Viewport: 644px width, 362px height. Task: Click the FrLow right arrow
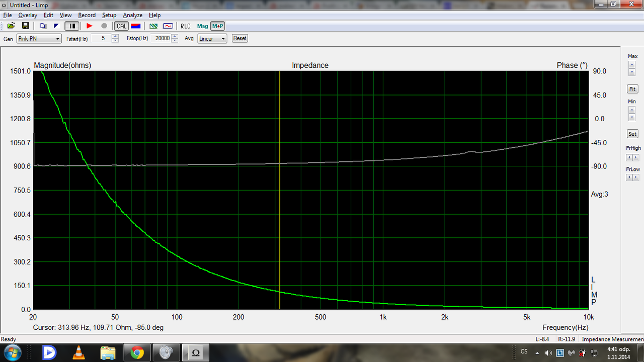coord(636,177)
